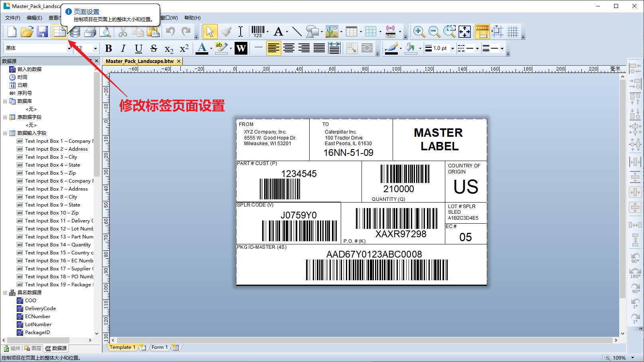Click the font color A swatch
Viewport: 644px width, 362px height.
point(202,48)
